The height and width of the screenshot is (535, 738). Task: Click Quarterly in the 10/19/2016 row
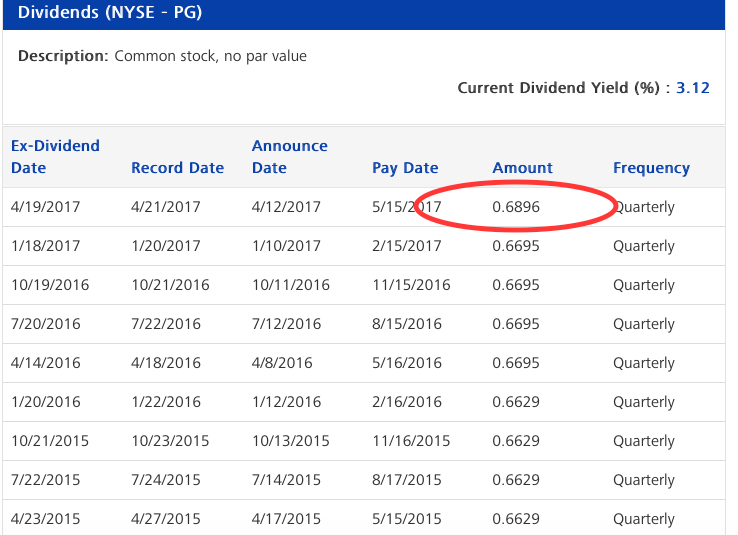[644, 286]
